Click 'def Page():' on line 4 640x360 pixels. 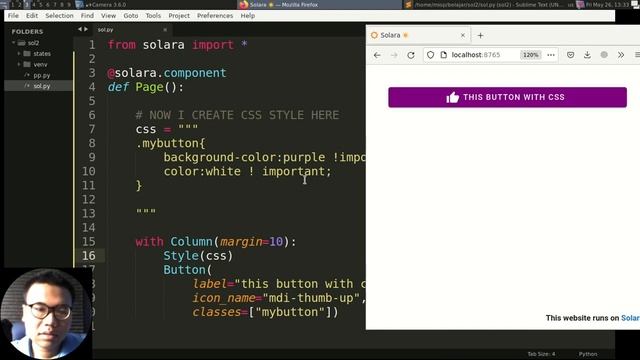coord(146,87)
